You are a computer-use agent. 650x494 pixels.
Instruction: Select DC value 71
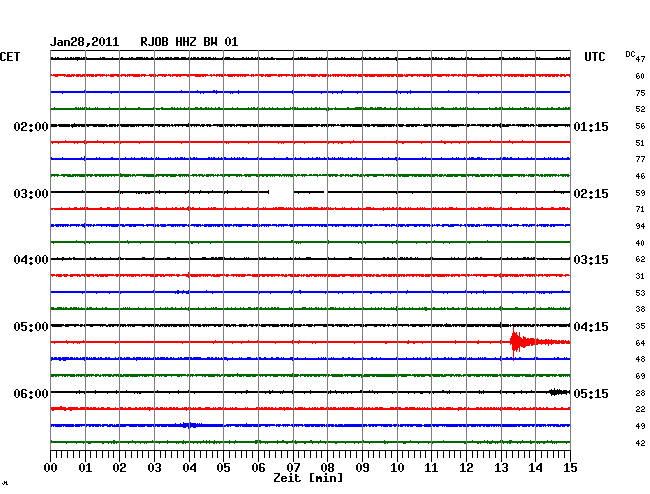pos(640,209)
